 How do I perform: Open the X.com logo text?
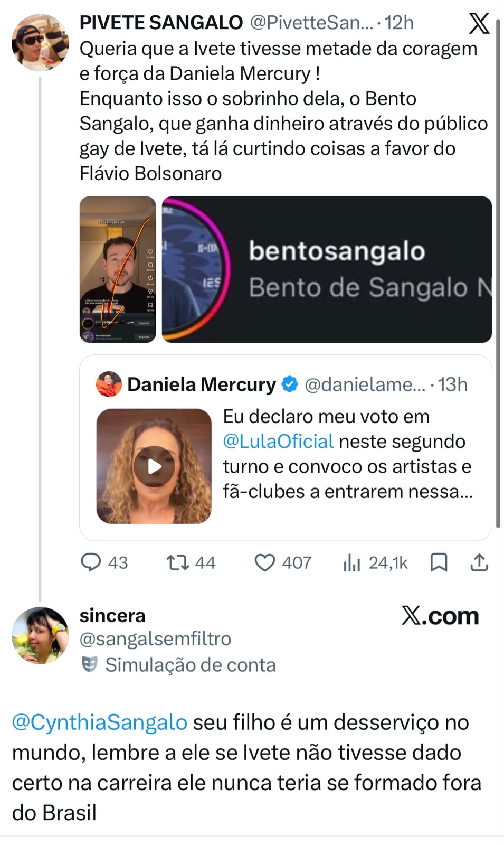pyautogui.click(x=440, y=616)
